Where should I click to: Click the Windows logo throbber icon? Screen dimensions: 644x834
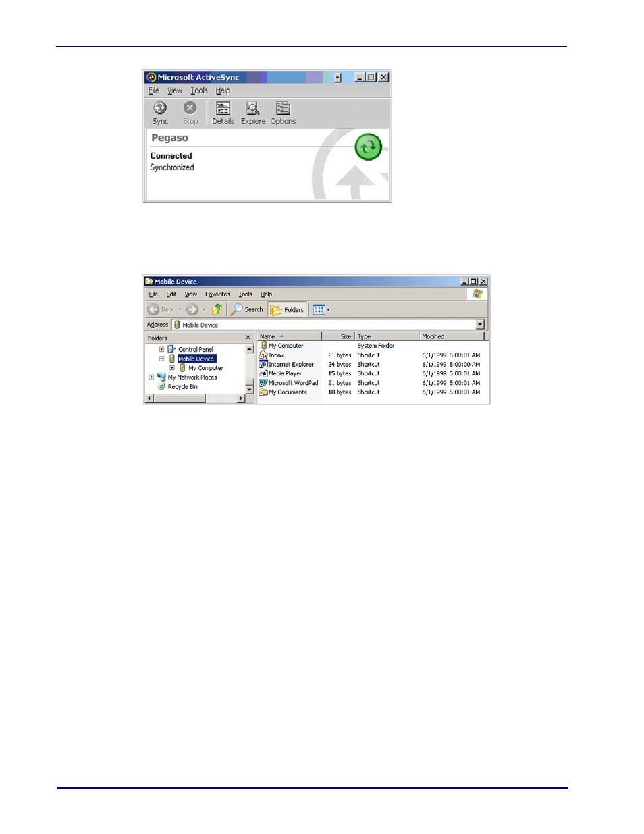tap(477, 294)
